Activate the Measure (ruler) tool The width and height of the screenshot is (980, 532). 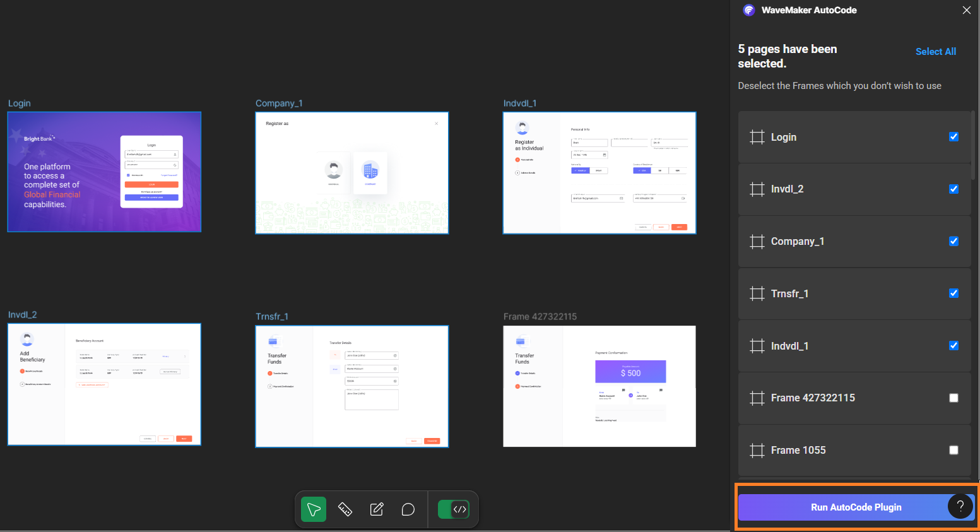tap(345, 509)
